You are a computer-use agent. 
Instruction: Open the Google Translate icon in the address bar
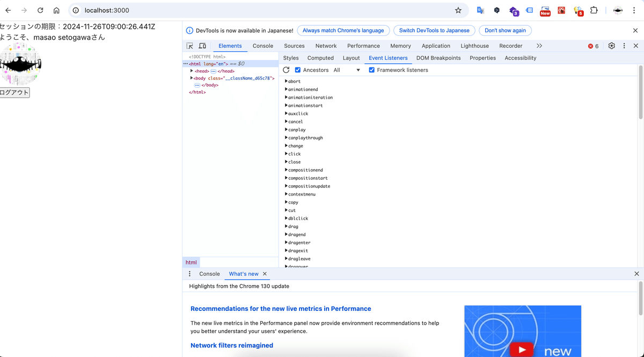[x=480, y=10]
